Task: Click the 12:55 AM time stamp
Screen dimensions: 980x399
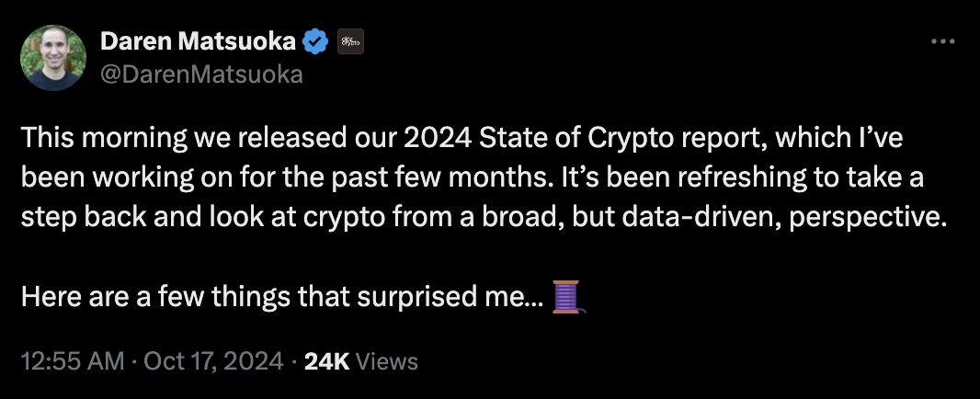Action: tap(71, 361)
